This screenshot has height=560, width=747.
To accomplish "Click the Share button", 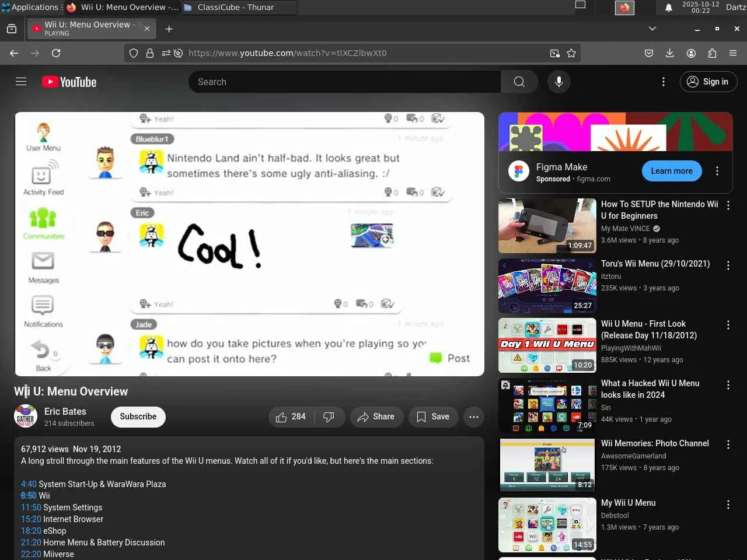I will [376, 416].
